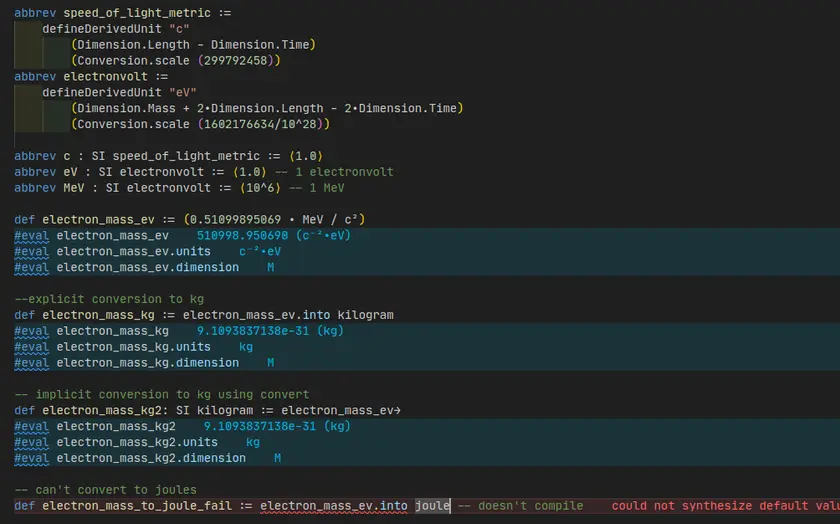Click the "--explicit conversion to kg" comment
Image resolution: width=840 pixels, height=524 pixels.
pyautogui.click(x=102, y=299)
